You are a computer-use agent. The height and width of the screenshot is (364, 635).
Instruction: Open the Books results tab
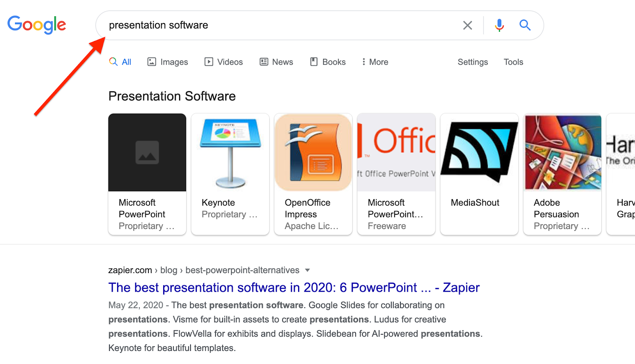coord(328,62)
